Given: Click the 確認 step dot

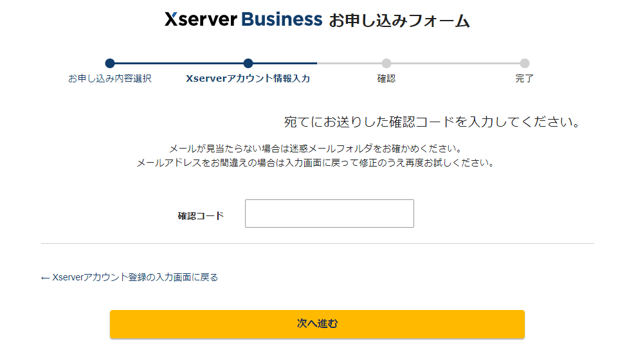Looking at the screenshot, I should click(386, 63).
